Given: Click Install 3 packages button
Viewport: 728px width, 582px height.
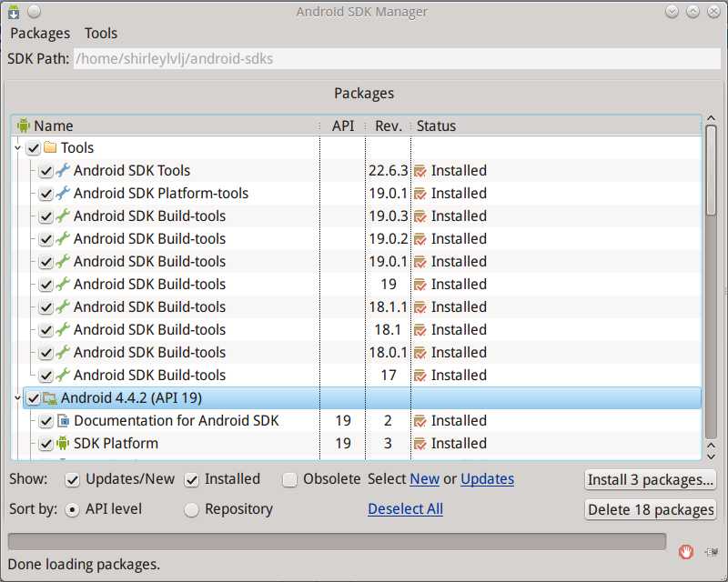Looking at the screenshot, I should [650, 479].
